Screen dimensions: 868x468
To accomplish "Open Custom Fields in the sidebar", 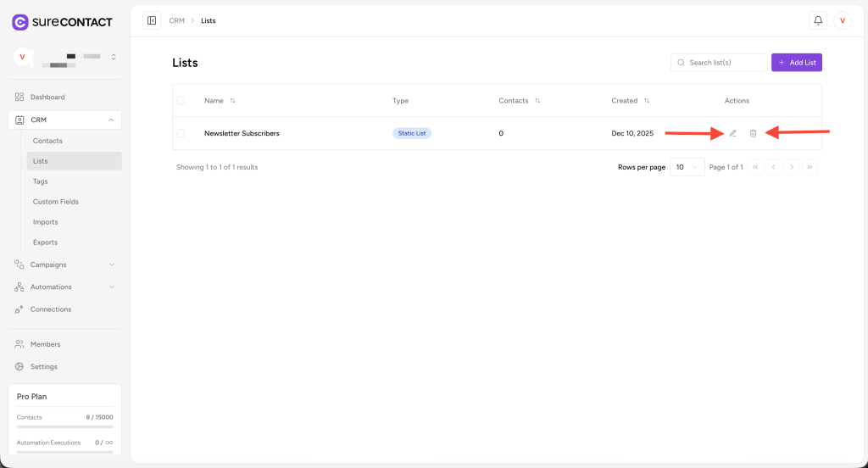I will pos(57,202).
